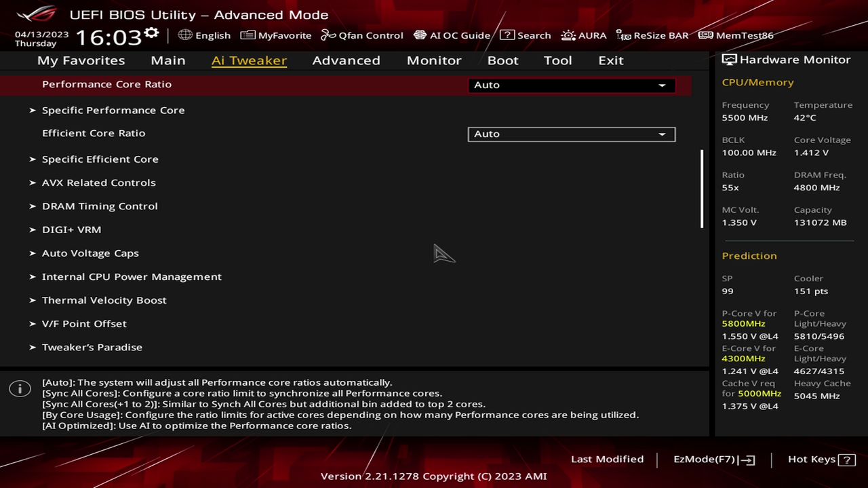The image size is (868, 488).
Task: Click the Search question-mark icon
Action: click(507, 35)
